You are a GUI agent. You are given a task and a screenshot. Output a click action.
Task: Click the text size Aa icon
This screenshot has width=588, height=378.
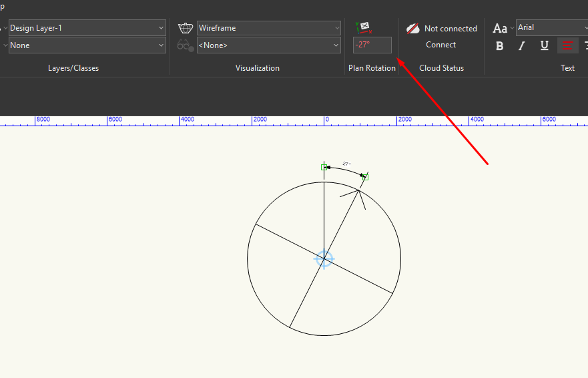[500, 28]
